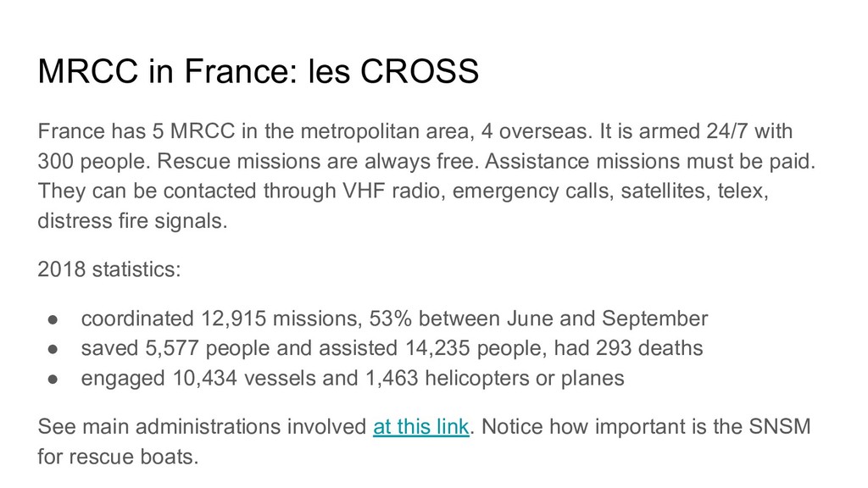
Task: Click the text 'See main administrations involved'
Action: [202, 427]
